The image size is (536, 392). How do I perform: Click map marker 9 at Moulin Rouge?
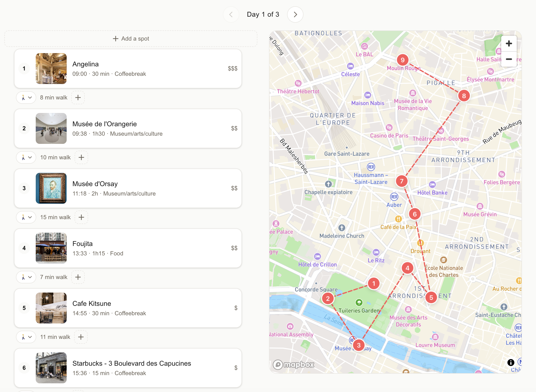point(403,60)
